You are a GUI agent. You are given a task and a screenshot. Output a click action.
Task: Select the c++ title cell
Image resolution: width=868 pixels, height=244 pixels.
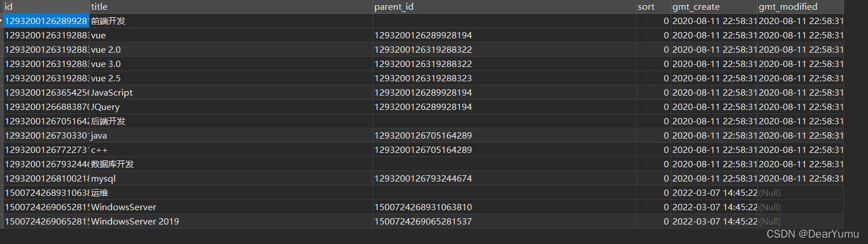coord(231,150)
